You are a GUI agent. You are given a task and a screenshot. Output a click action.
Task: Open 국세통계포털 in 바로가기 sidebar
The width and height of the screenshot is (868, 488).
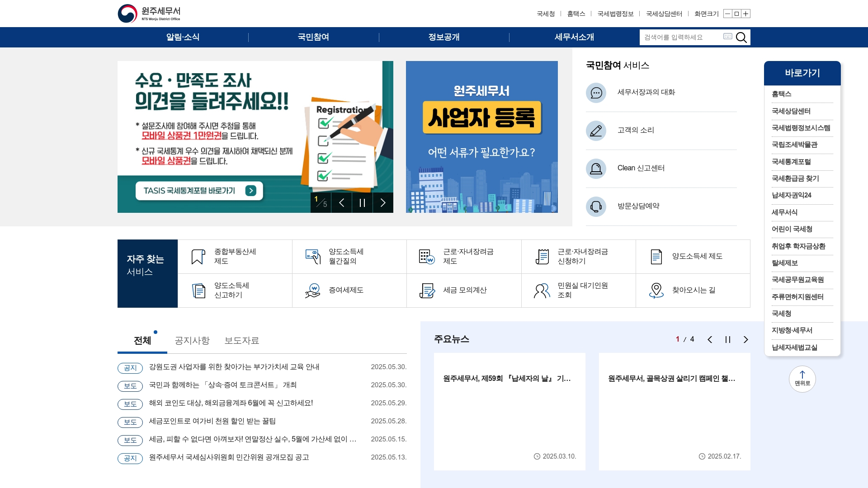pos(802,162)
